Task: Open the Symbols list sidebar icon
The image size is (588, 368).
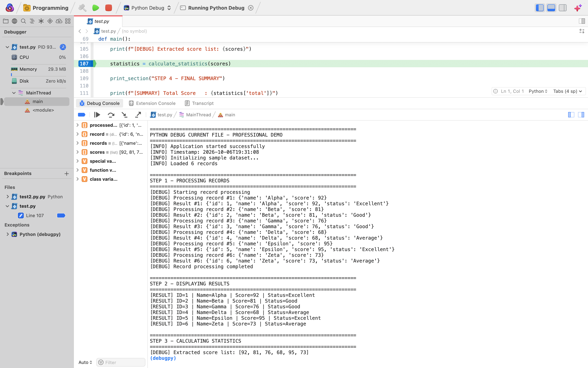Action: [x=32, y=21]
